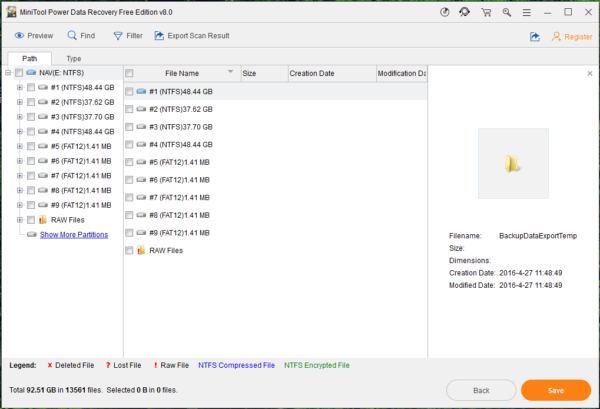
Task: Expand tree node #2 (NTFS)37.62 GB
Action: point(20,102)
